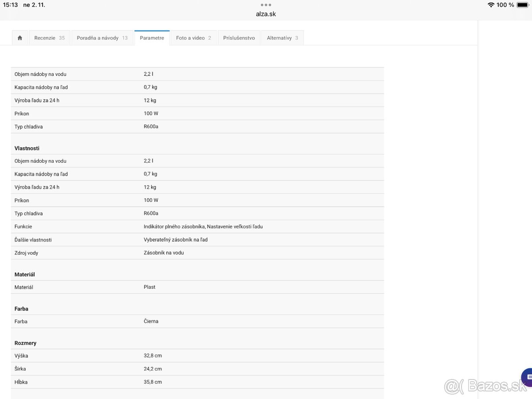Image resolution: width=532 pixels, height=399 pixels.
Task: Click the Rozmery section heading
Action: click(25, 343)
